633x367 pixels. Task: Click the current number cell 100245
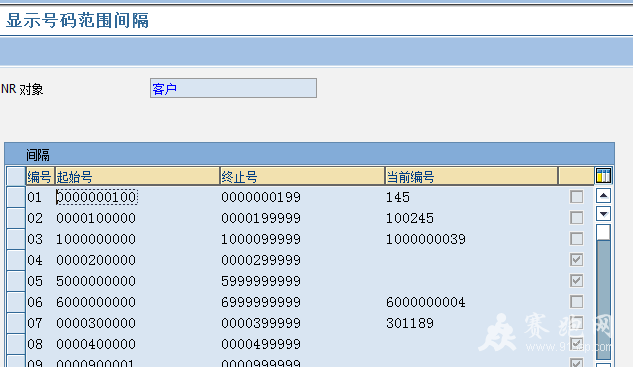click(x=410, y=218)
